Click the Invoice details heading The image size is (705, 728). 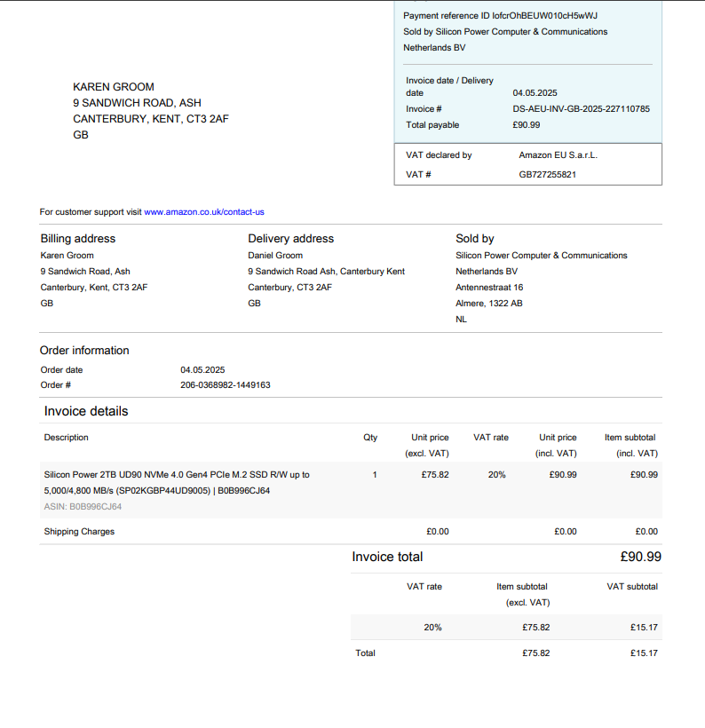[86, 412]
